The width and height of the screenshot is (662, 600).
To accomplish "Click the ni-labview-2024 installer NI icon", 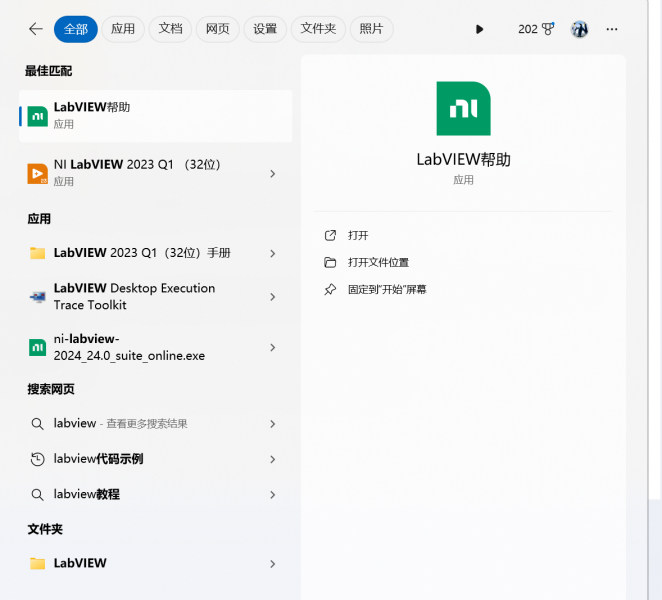I will click(38, 347).
